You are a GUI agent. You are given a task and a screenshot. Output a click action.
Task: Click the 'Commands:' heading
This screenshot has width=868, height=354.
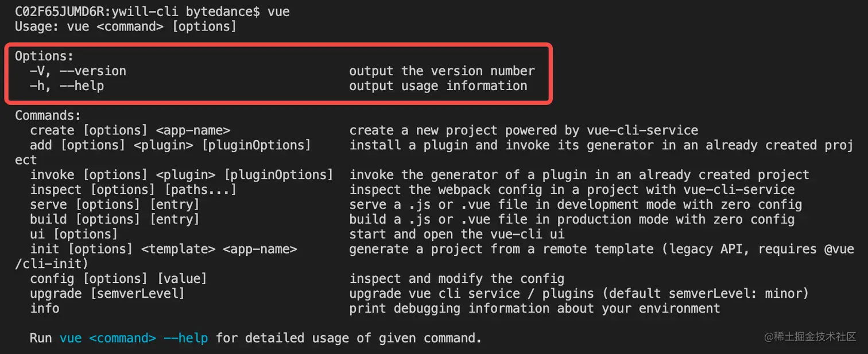pos(48,115)
